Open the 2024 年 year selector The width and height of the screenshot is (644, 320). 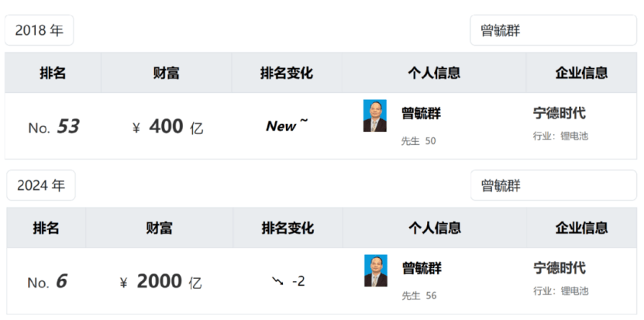[x=41, y=185]
